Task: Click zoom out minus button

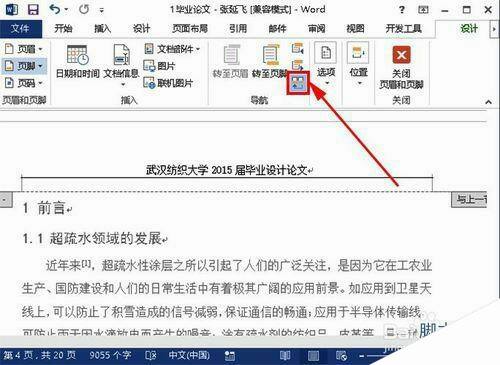Action: 362,356
